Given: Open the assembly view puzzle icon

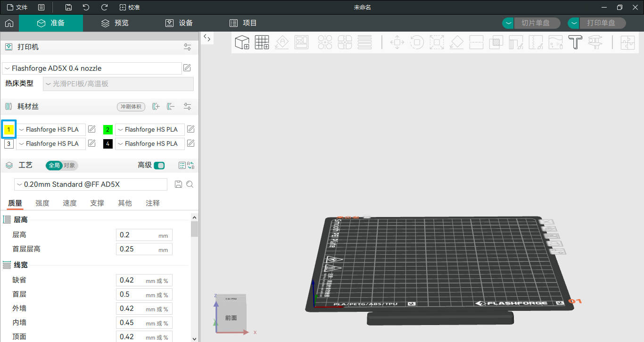Looking at the screenshot, I should (x=627, y=42).
